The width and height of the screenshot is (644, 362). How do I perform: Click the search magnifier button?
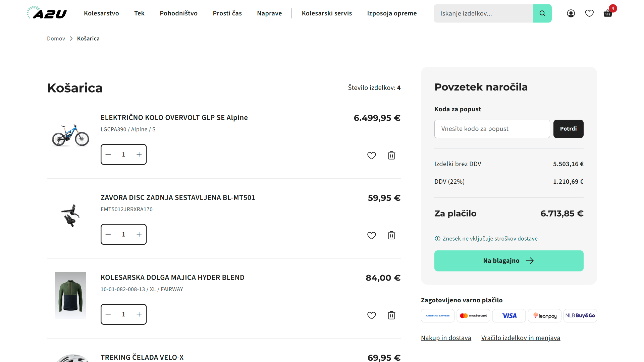[x=542, y=13]
